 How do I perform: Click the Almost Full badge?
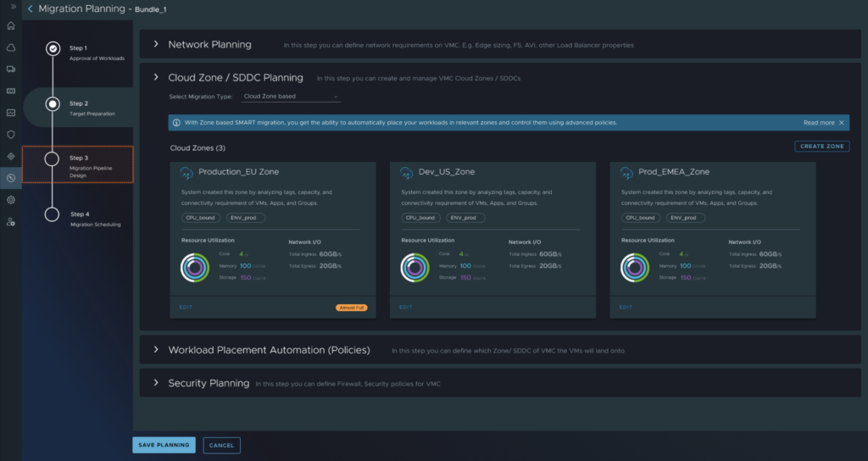352,308
